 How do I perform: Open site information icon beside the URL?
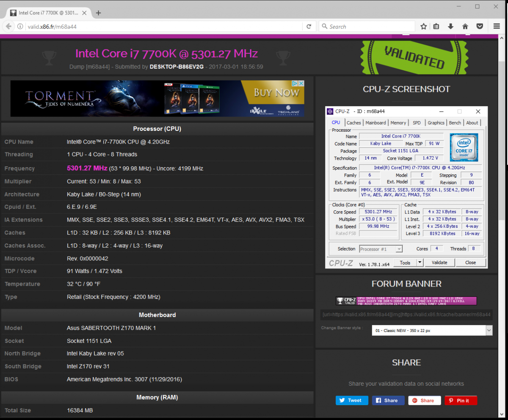coord(20,26)
